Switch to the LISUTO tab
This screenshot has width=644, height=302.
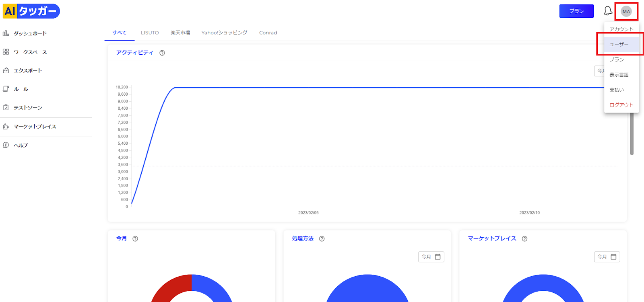pyautogui.click(x=150, y=33)
